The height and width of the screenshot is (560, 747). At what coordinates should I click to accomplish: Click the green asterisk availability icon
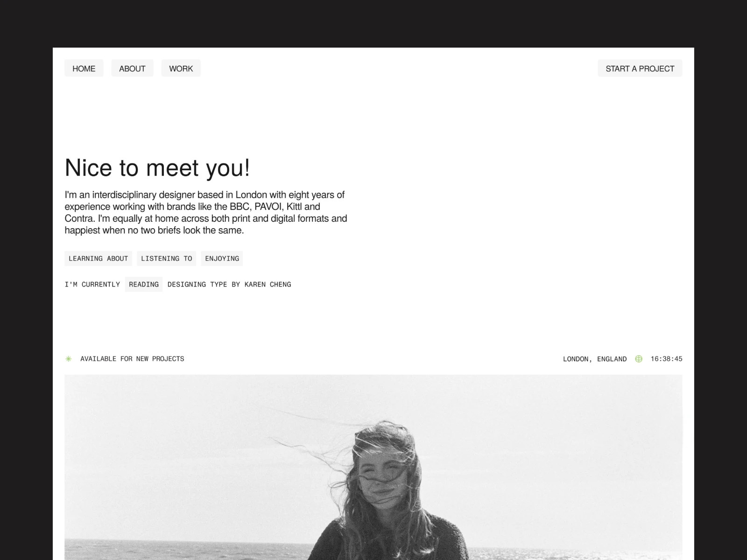[x=69, y=359]
